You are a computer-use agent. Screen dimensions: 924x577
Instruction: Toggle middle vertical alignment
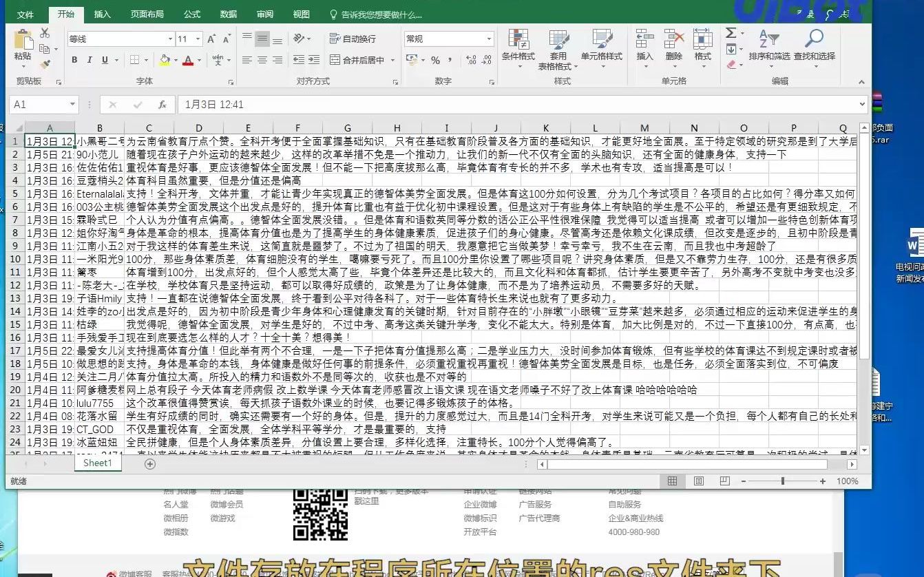tap(262, 39)
